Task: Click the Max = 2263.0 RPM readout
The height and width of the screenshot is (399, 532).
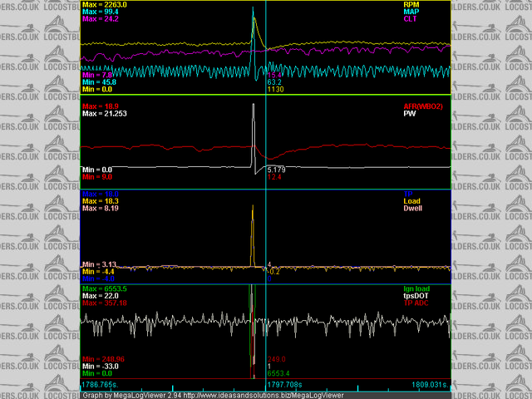Action: (105, 4)
